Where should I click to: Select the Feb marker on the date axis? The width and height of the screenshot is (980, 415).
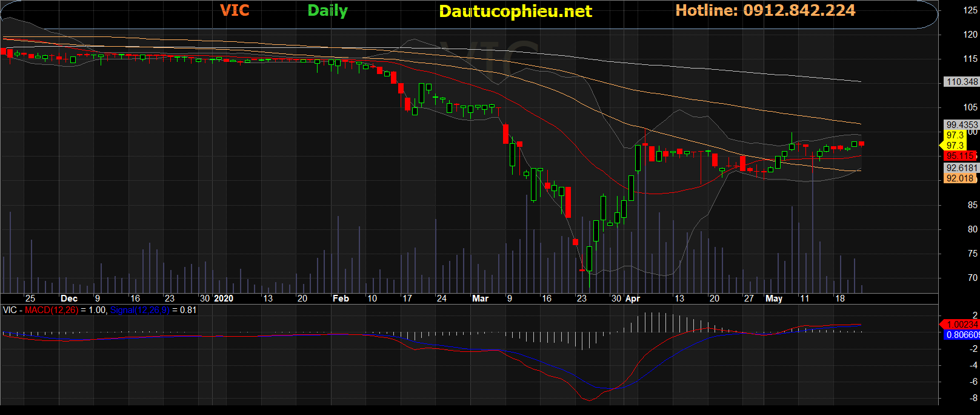point(341,299)
